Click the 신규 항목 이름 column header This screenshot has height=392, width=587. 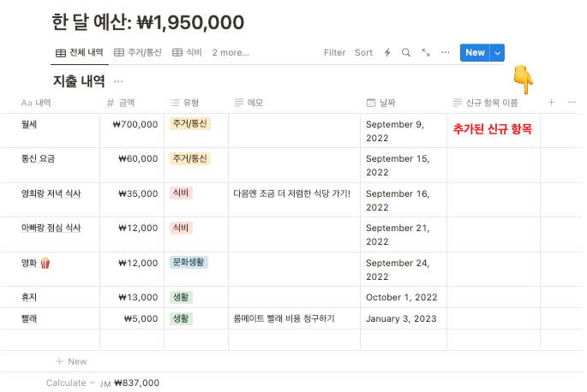485,103
